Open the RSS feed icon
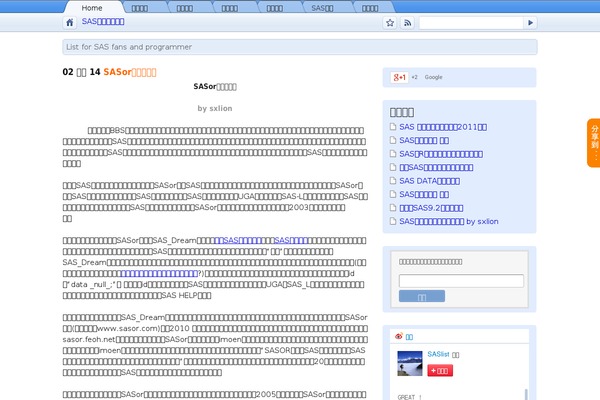 click(x=408, y=23)
